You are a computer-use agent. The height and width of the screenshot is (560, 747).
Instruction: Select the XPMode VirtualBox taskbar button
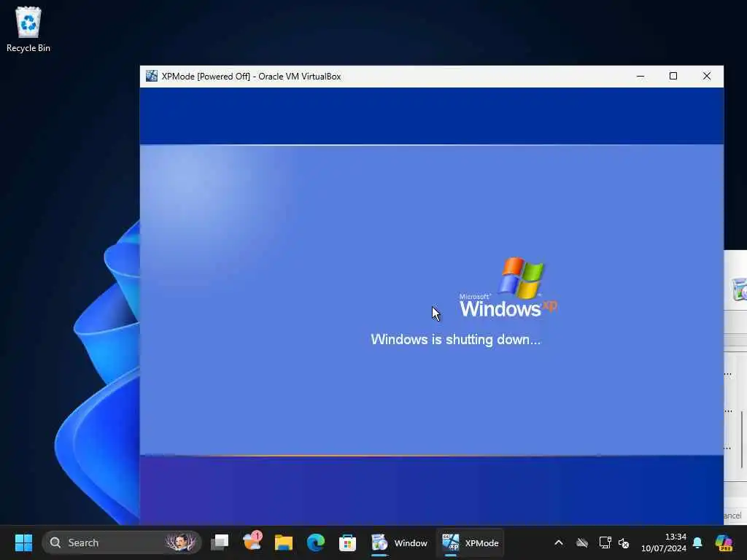point(470,542)
